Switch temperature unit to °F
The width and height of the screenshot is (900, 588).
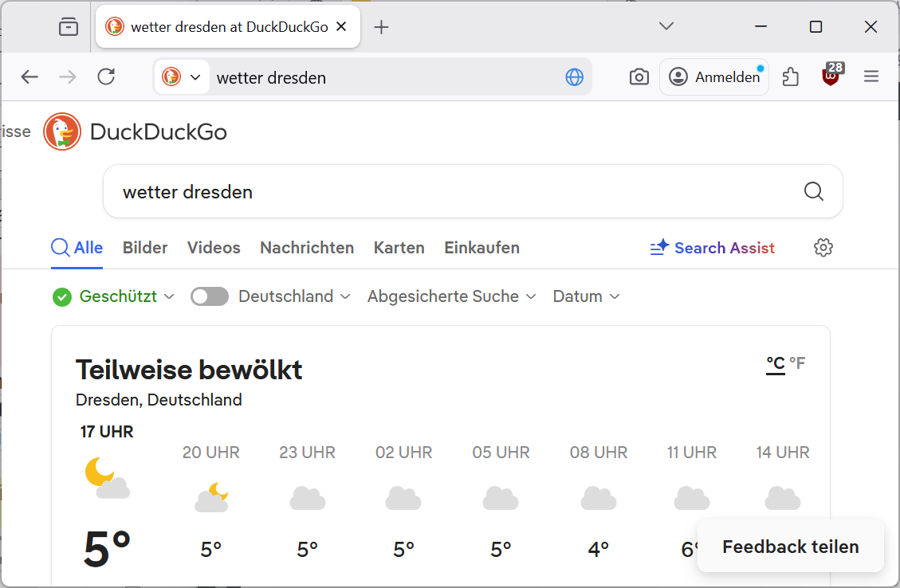coord(797,363)
